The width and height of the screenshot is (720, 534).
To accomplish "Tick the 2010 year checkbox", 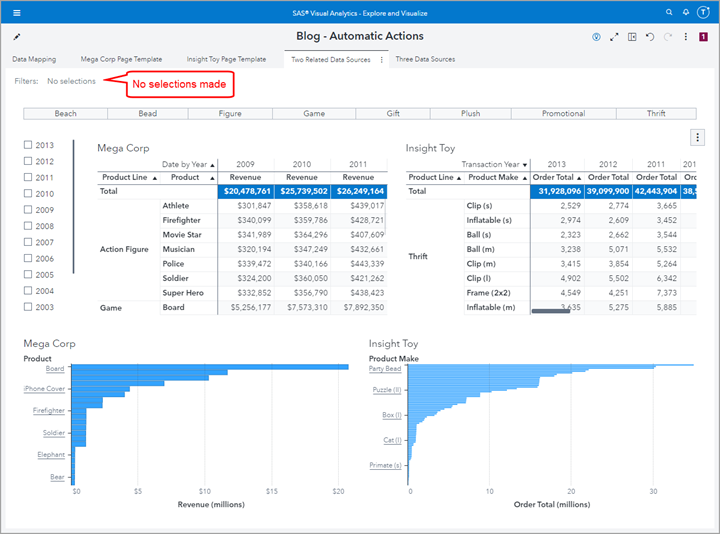I will (28, 194).
